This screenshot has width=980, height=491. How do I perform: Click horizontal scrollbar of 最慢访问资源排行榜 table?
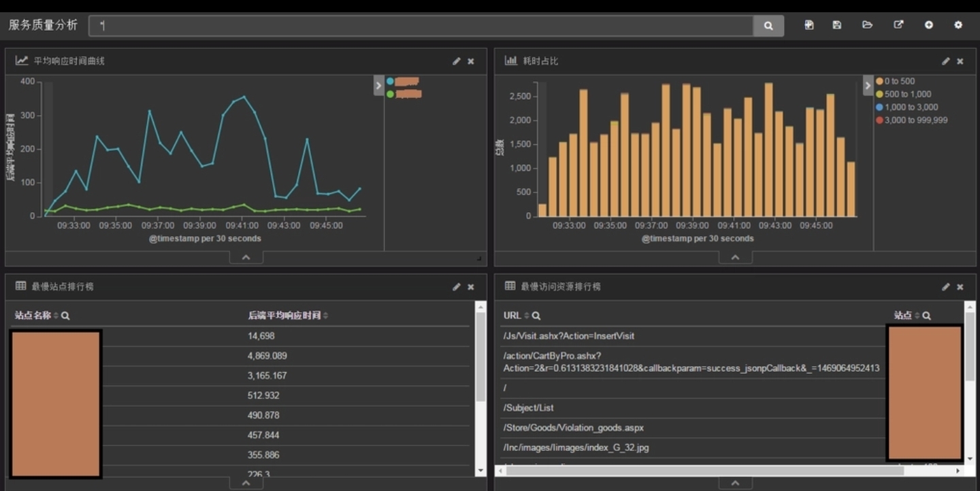704,471
